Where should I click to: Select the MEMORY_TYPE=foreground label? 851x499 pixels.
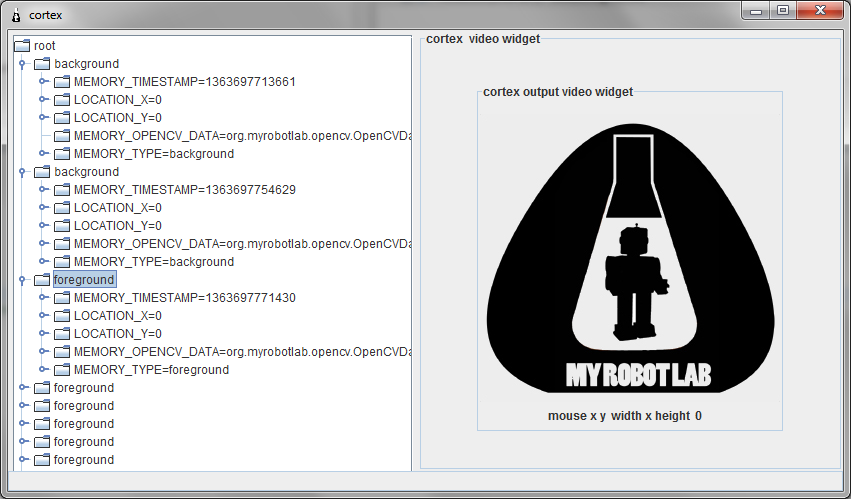point(151,370)
